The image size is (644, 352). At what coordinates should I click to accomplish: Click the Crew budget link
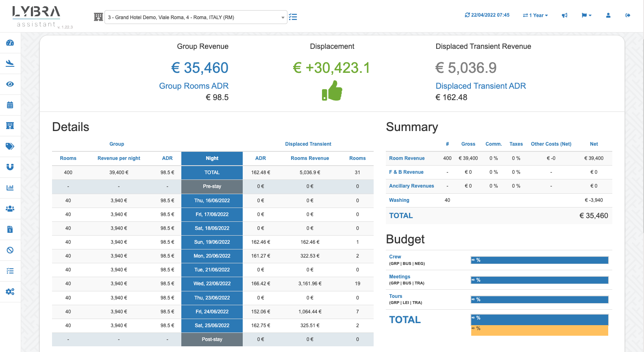[x=395, y=257]
